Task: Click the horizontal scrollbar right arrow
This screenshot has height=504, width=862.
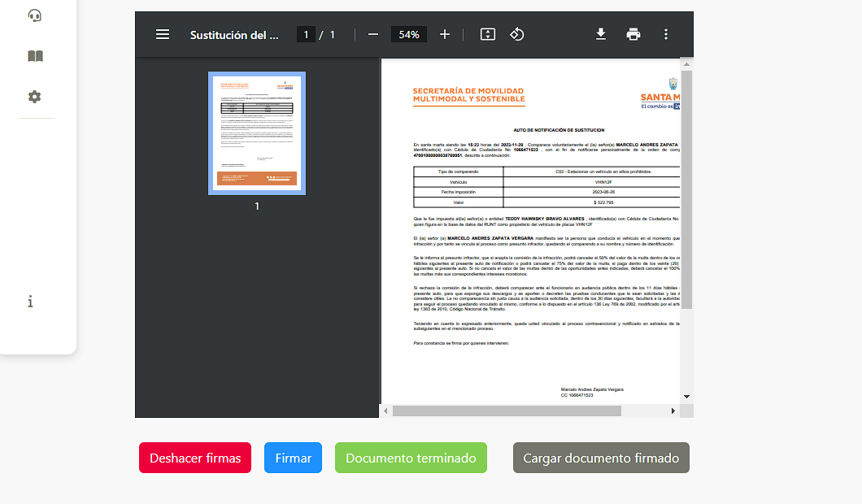Action: [x=673, y=411]
